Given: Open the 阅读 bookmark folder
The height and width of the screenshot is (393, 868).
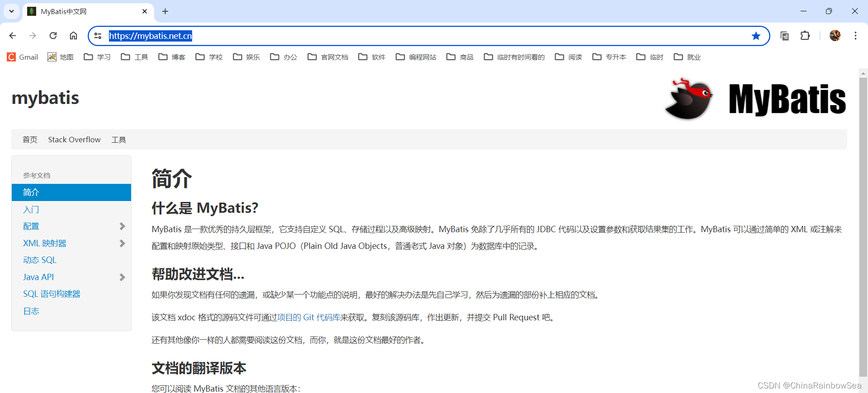Looking at the screenshot, I should click(569, 57).
